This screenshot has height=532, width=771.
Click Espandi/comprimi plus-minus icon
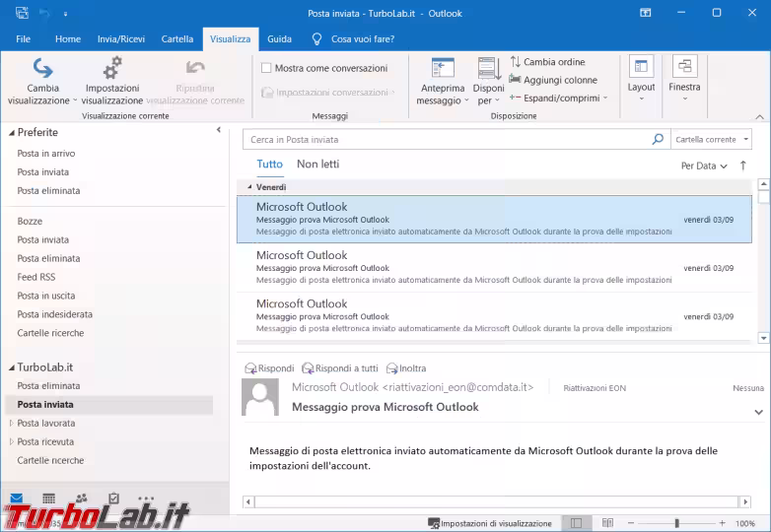coord(515,98)
